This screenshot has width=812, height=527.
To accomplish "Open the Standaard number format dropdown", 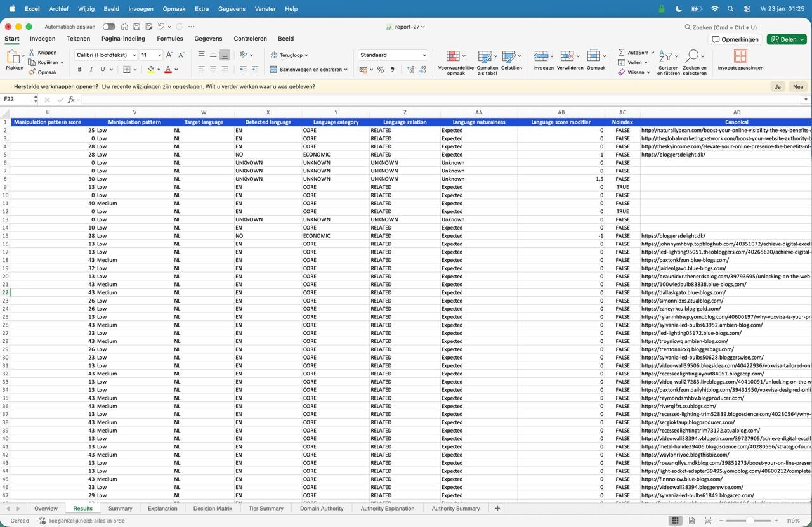I will [392, 55].
